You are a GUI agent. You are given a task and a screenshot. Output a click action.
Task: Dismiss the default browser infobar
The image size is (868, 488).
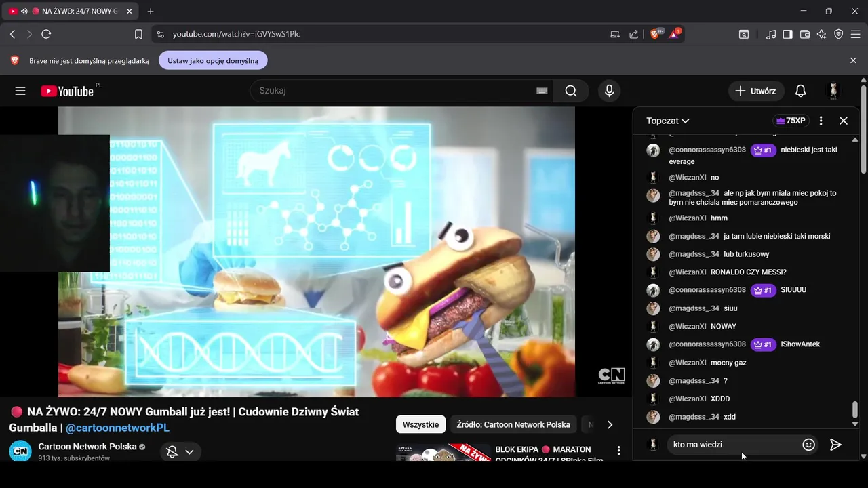[853, 60]
